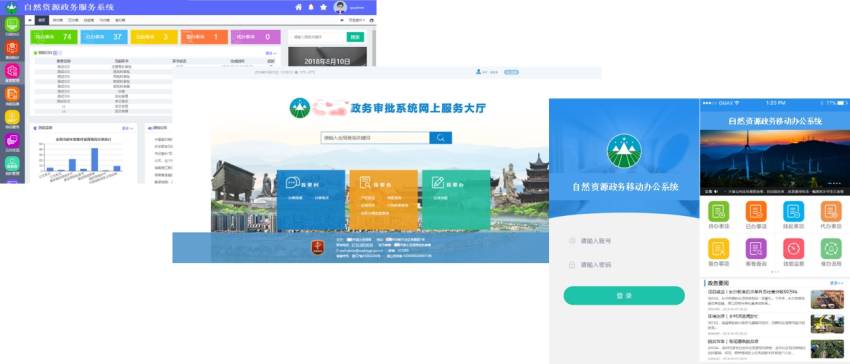850x364 pixels.
Task: Select the pink hexagon icon in the left sidebar
Action: 12,71
